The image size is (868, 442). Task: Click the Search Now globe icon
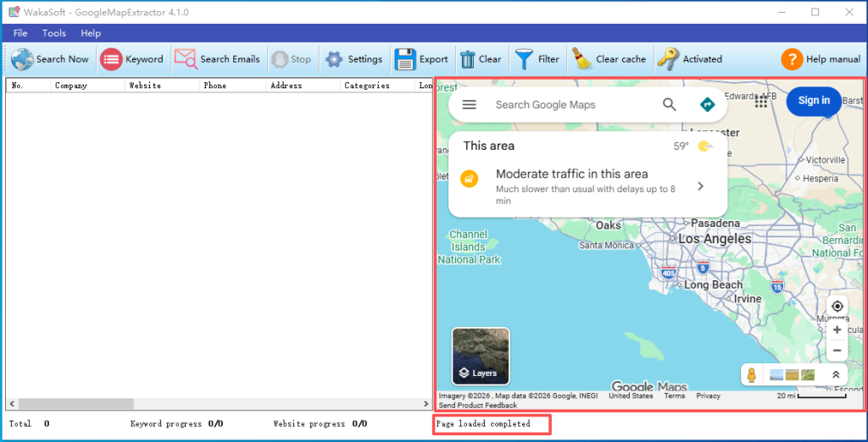[x=22, y=59]
